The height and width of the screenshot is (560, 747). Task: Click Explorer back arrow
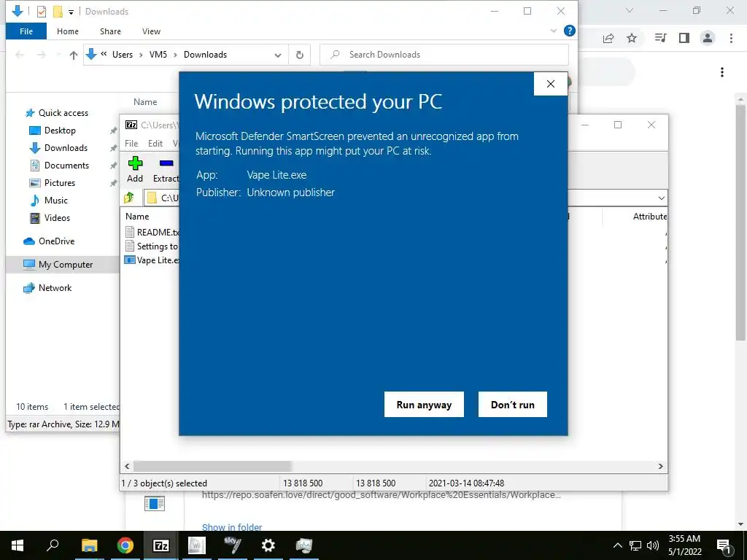point(20,55)
